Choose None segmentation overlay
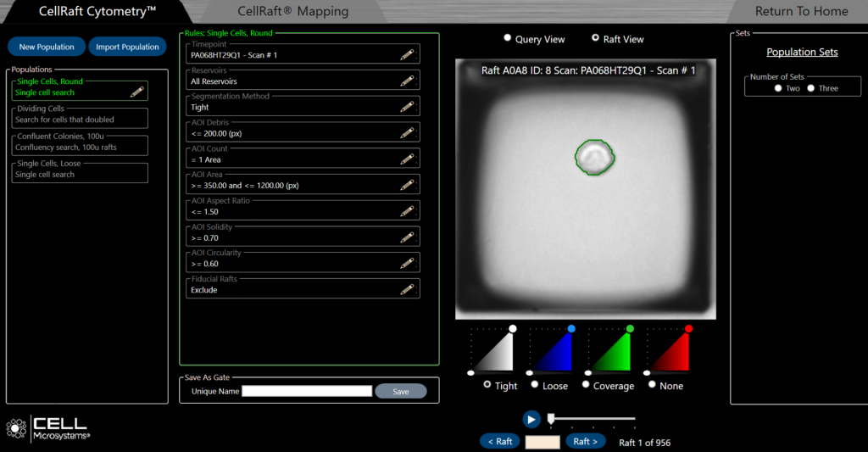Viewport: 868px width, 452px height. pyautogui.click(x=652, y=384)
